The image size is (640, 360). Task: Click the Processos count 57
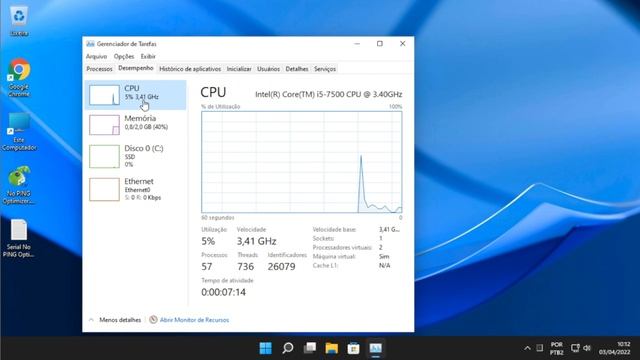207,267
